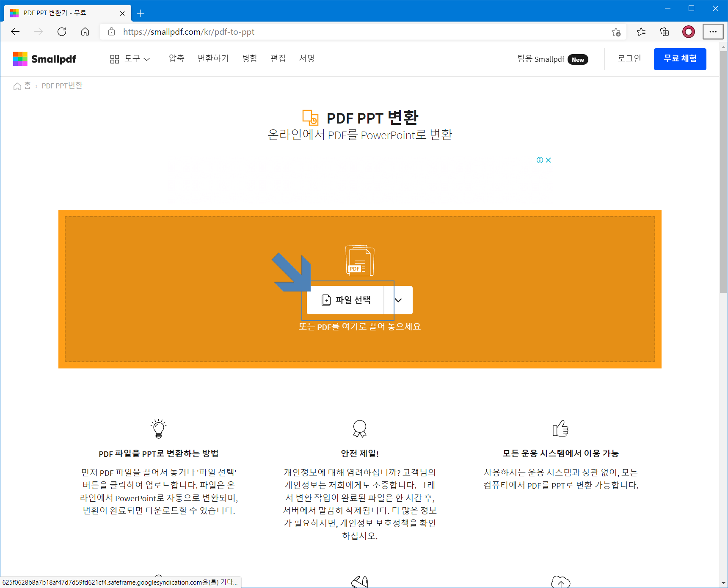This screenshot has width=728, height=588.
Task: Click '또는 PDF를 여기로 끌어 놓으세요' text
Action: (x=360, y=327)
